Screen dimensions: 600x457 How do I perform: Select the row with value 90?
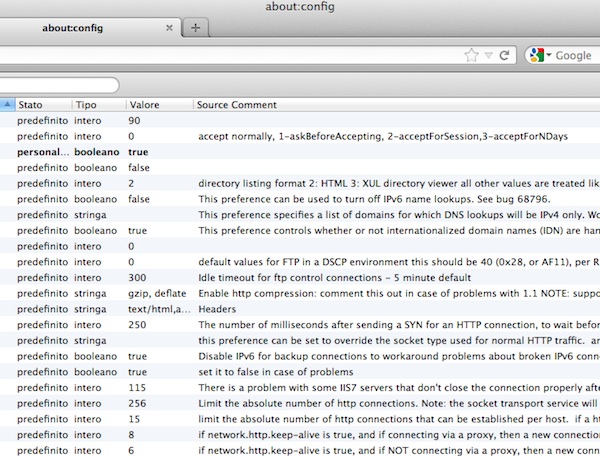300,121
